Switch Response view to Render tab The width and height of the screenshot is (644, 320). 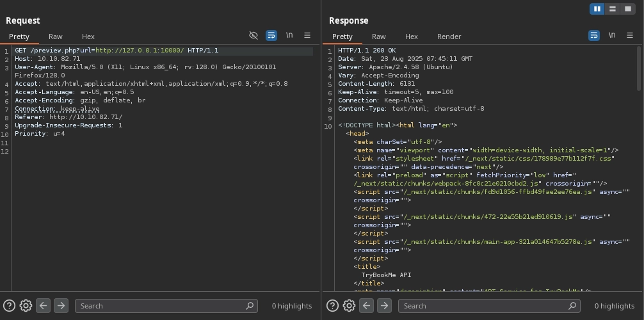pos(449,36)
